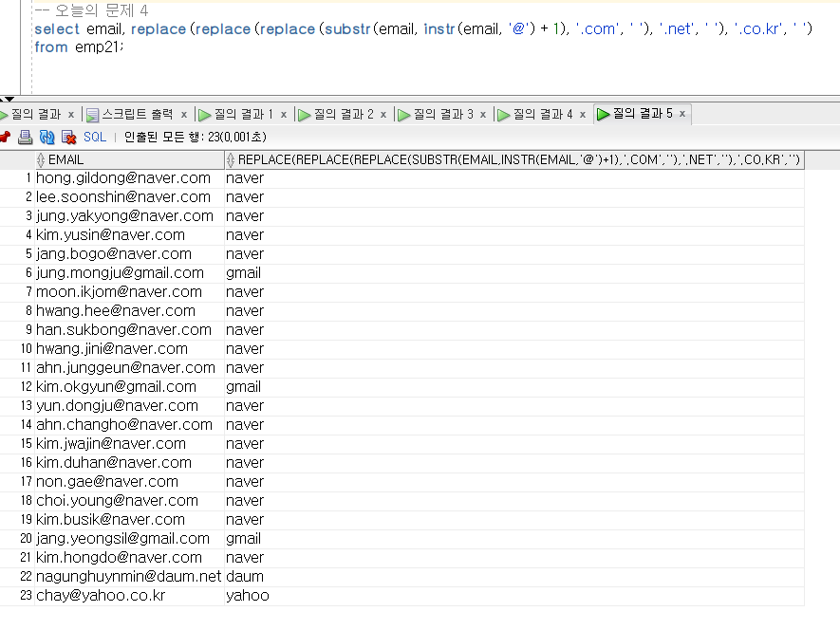Select cell kim.okgyun@gmail.com
840x630 pixels.
130,387
